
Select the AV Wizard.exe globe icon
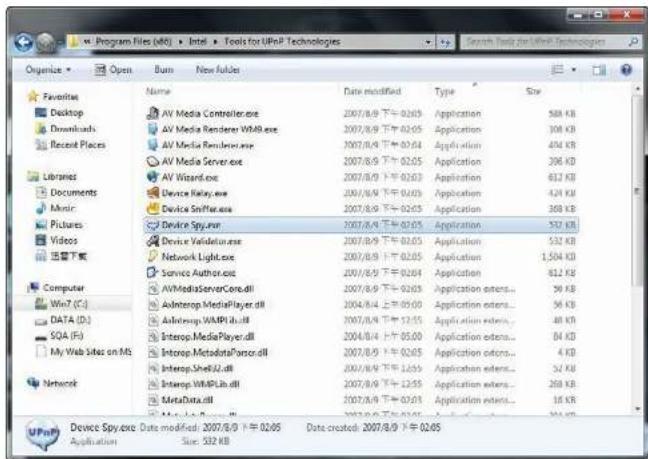pyautogui.click(x=153, y=177)
